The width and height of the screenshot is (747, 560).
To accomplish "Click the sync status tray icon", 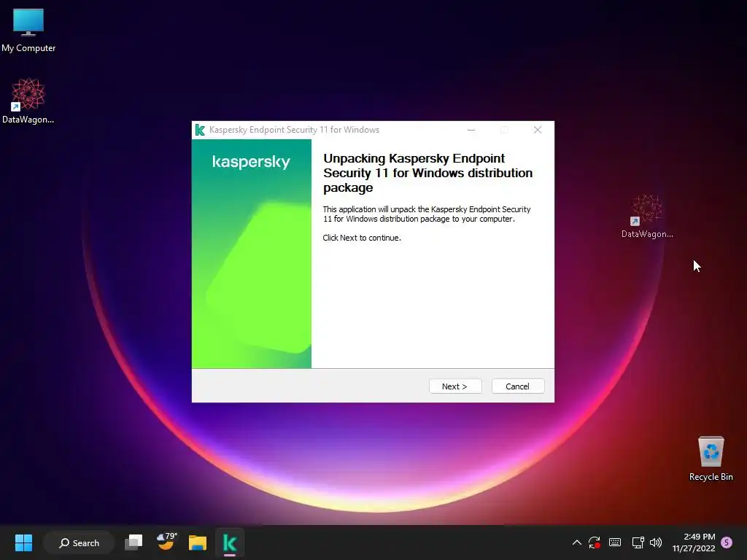I will [x=594, y=542].
